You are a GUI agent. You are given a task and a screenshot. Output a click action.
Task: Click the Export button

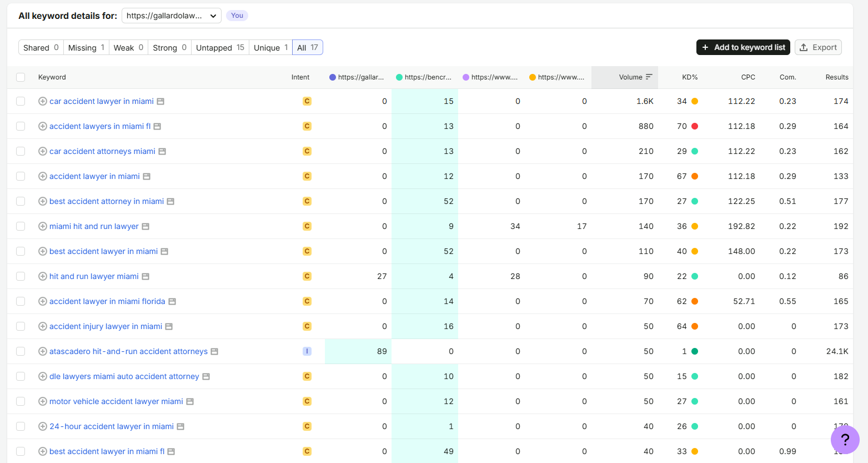tap(818, 47)
